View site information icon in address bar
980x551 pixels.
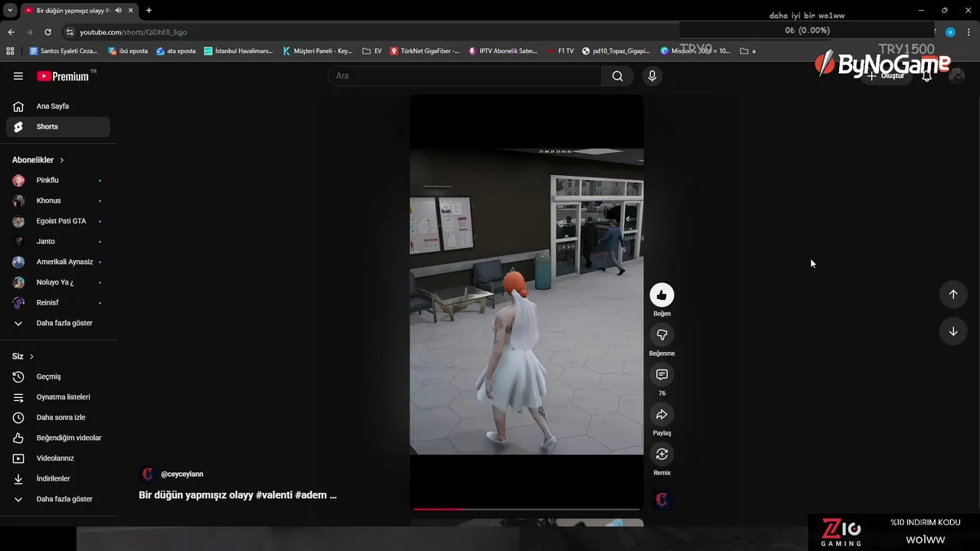coord(70,32)
